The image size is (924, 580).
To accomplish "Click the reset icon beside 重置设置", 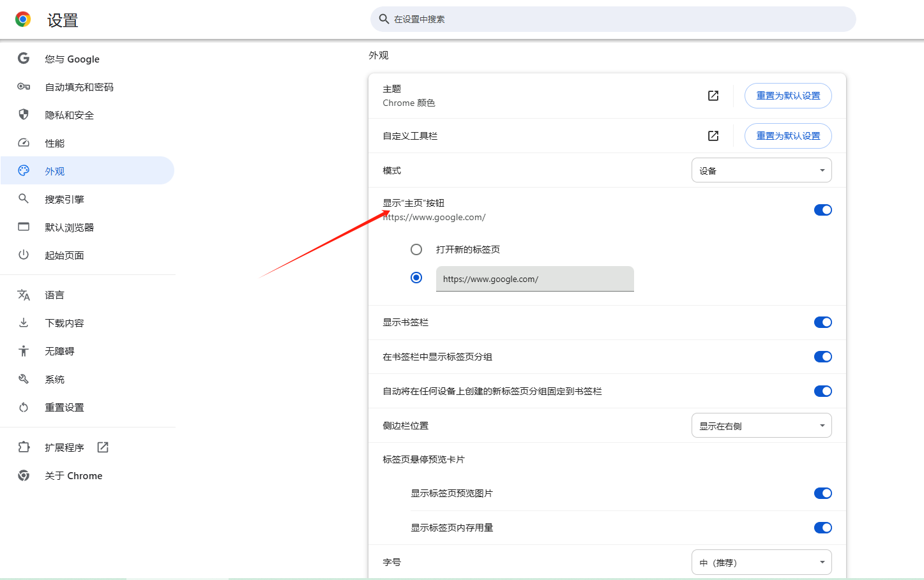I will tap(24, 407).
